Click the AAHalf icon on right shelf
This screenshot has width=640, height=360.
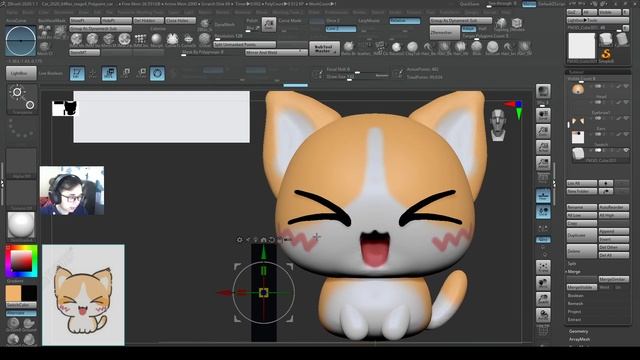pos(543,163)
